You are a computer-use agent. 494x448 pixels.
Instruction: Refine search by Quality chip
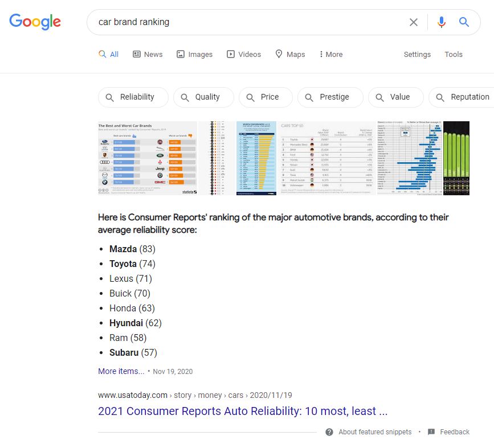pyautogui.click(x=203, y=97)
